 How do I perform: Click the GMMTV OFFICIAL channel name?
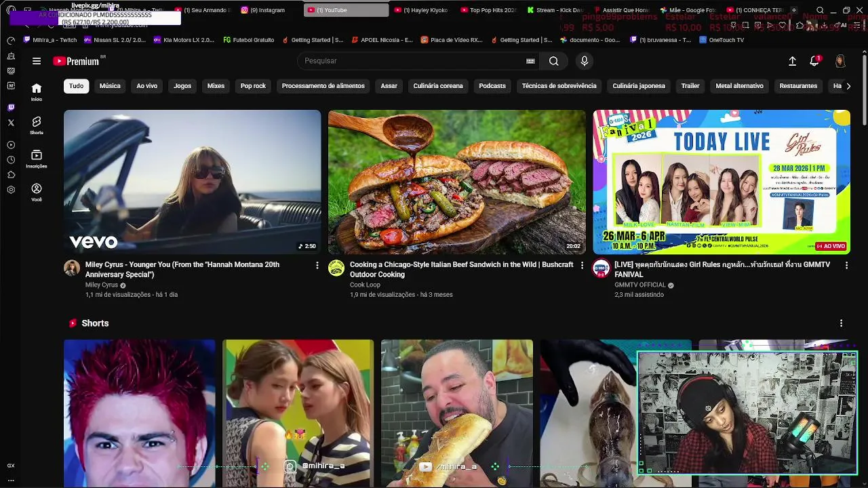pos(640,285)
